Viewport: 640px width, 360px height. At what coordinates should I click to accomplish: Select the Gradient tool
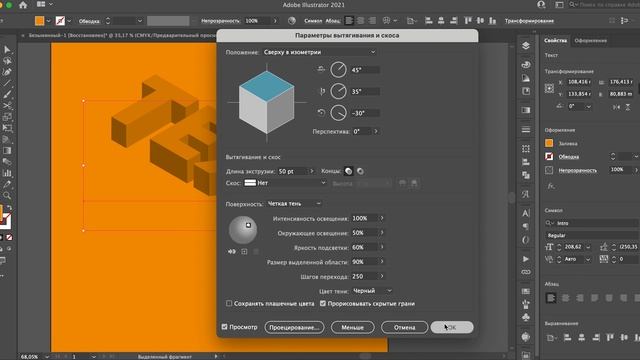[7, 151]
